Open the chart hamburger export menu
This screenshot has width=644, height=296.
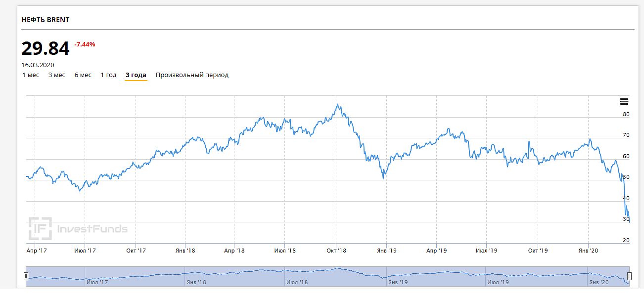coord(624,102)
